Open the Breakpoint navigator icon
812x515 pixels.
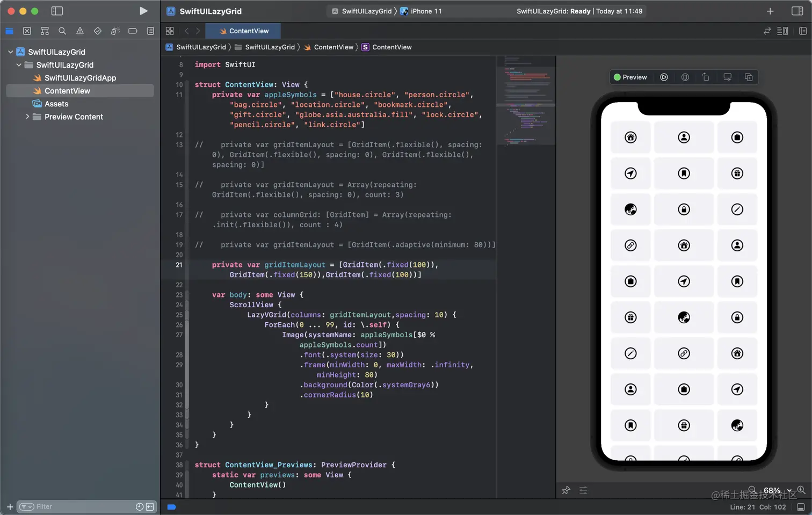tap(133, 31)
